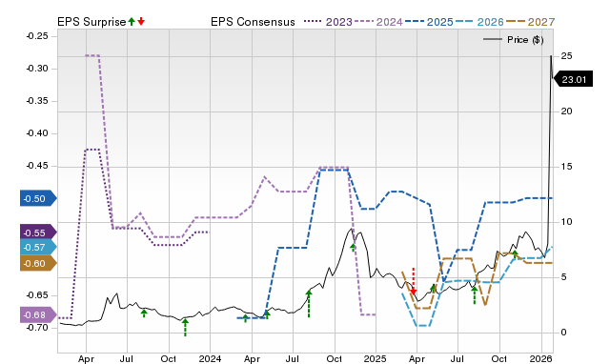Click the -0.30 left axis label
This screenshot has width=610, height=364.
click(37, 69)
